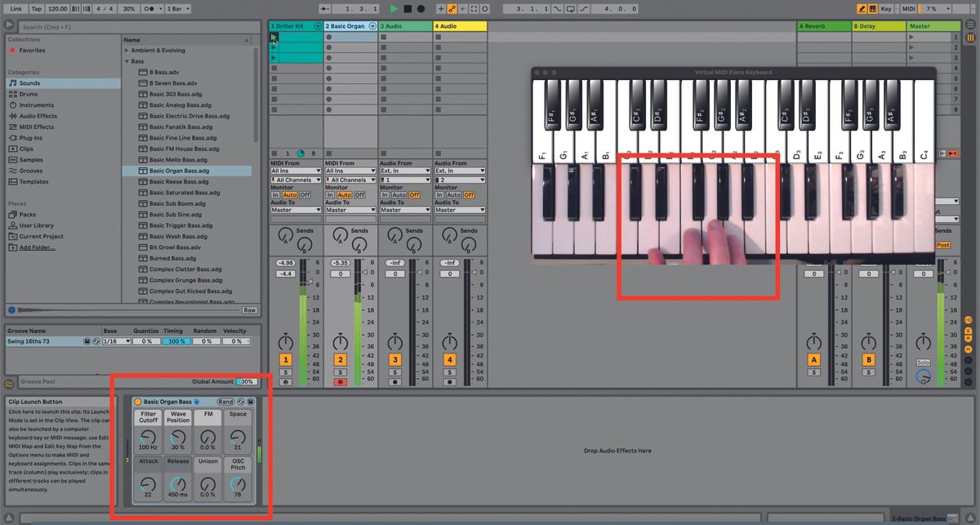Launch first clip in Driller Kit track

tap(274, 38)
